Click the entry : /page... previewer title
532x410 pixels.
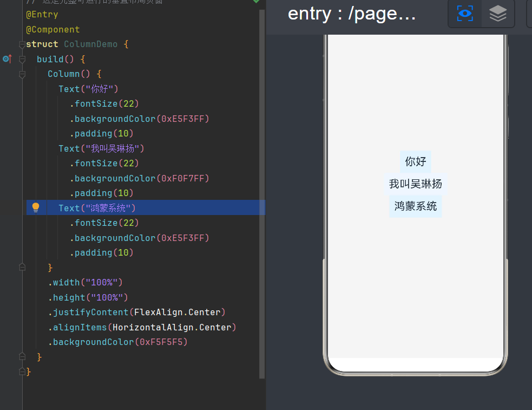(351, 14)
